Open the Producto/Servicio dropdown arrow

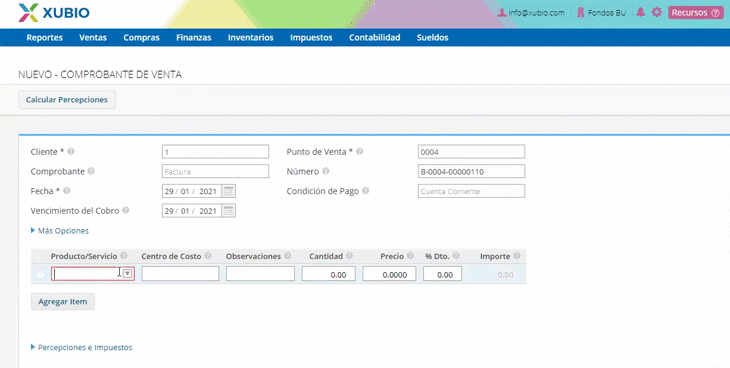click(128, 273)
